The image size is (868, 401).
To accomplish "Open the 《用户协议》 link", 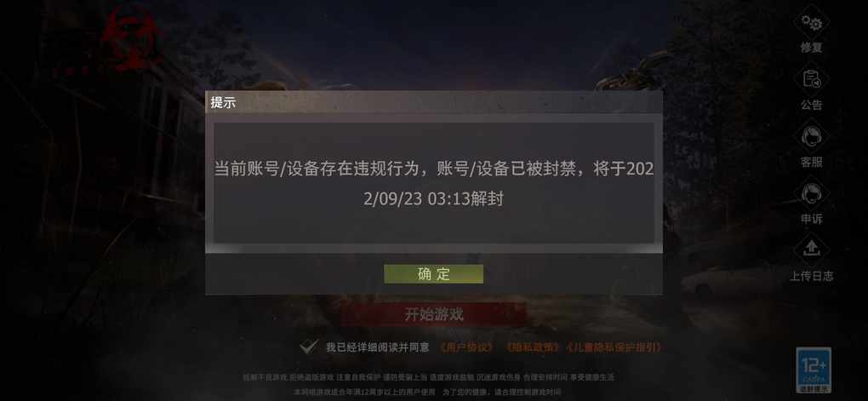I will pos(466,347).
